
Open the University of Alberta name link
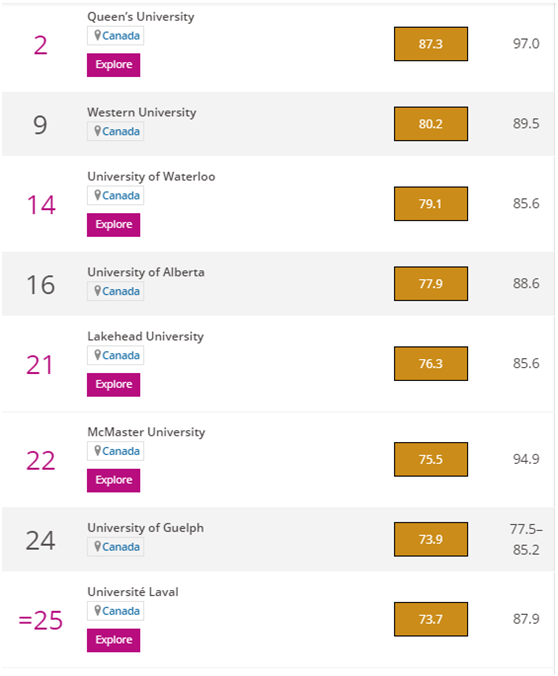tap(146, 272)
